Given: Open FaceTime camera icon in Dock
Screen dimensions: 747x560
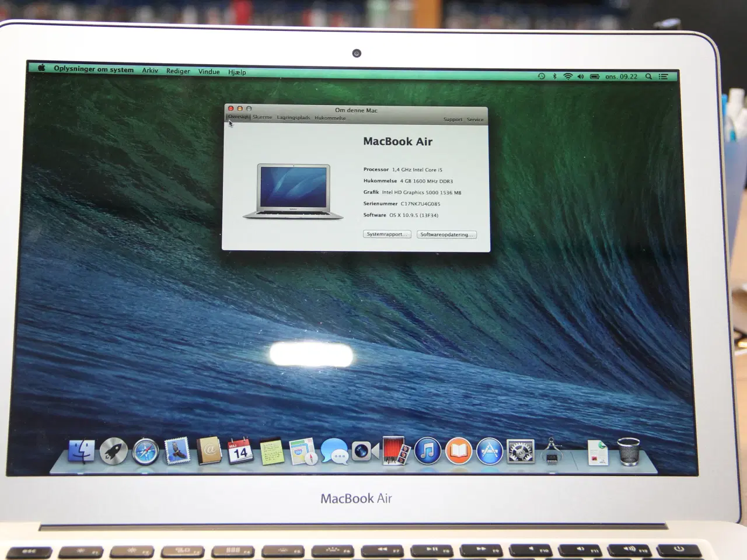Looking at the screenshot, I should [x=365, y=451].
